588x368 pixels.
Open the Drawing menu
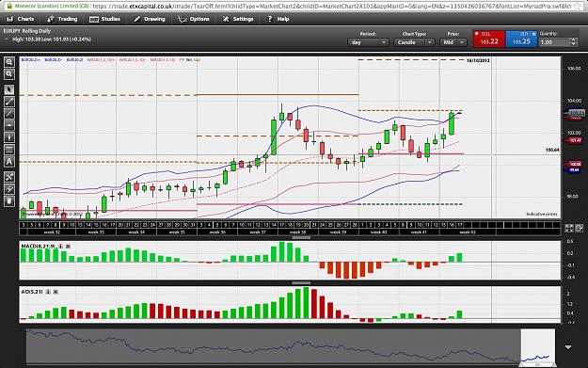coord(150,19)
